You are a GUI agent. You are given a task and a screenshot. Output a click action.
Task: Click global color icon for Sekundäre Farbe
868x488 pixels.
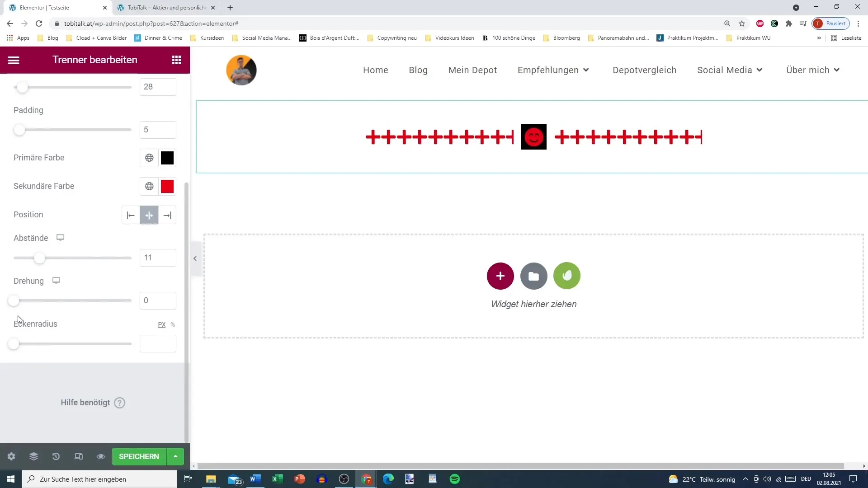149,186
